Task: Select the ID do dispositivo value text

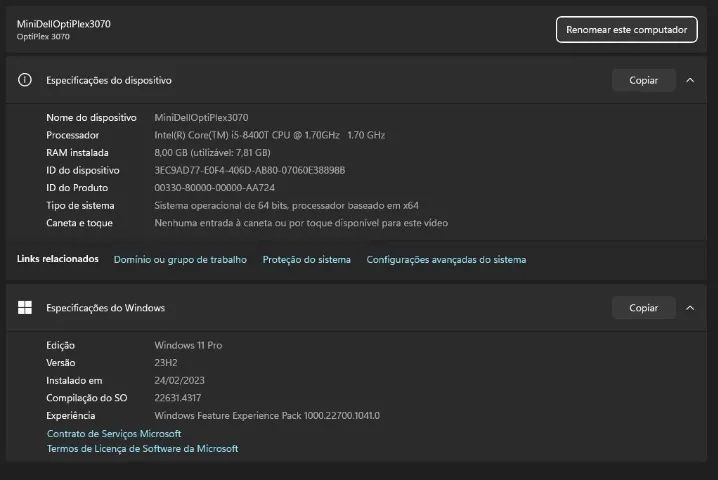Action: 249,170
